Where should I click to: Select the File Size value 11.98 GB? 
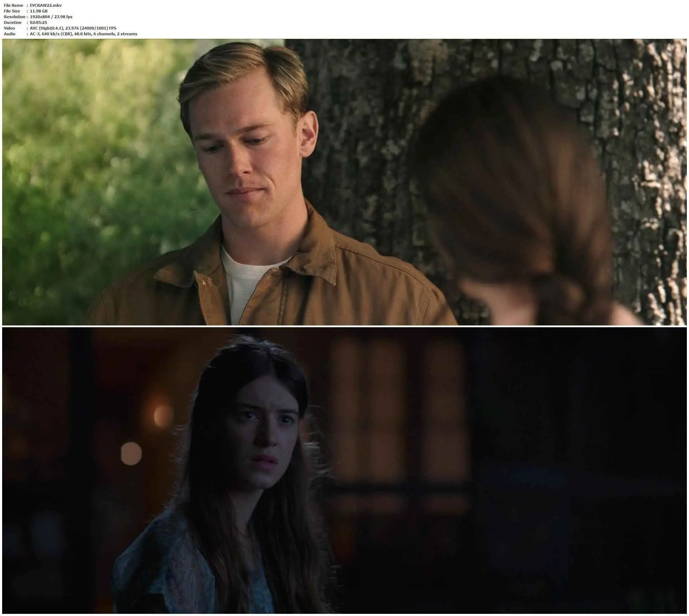click(39, 11)
